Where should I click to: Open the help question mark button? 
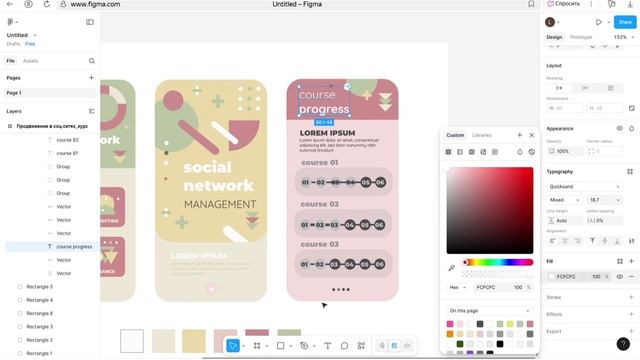[623, 344]
